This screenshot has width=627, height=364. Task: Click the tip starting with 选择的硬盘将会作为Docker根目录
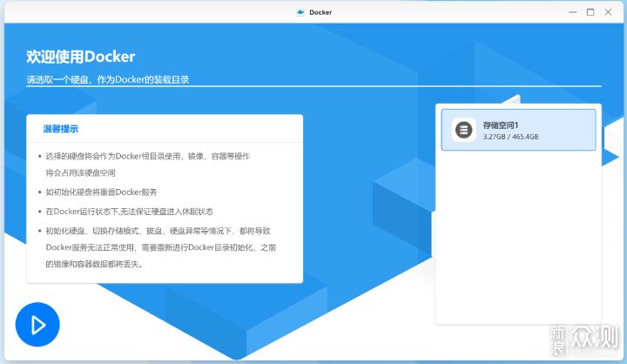(147, 165)
